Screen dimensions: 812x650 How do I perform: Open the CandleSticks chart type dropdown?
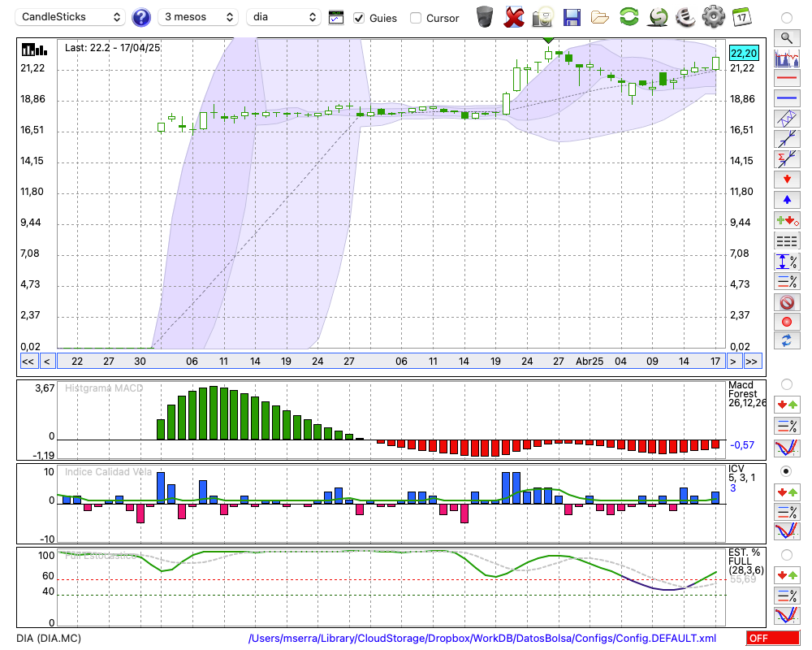point(71,17)
